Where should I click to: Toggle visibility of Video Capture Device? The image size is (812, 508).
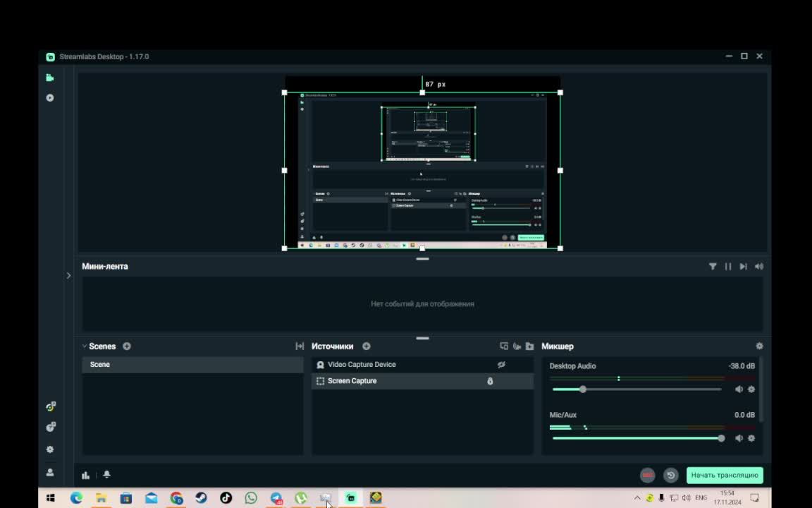coord(500,365)
